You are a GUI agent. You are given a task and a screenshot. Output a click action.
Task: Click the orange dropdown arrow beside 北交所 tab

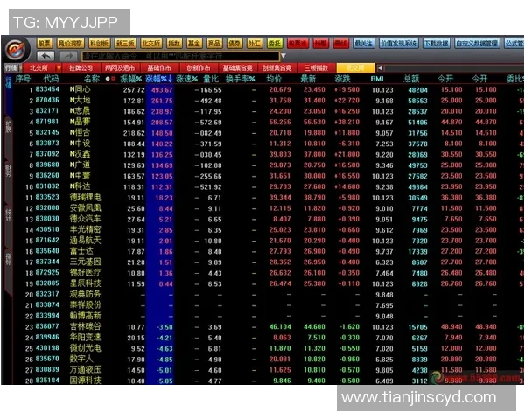pos(59,68)
